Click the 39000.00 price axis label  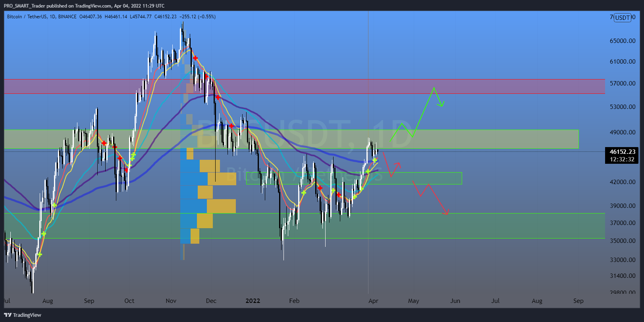point(623,206)
